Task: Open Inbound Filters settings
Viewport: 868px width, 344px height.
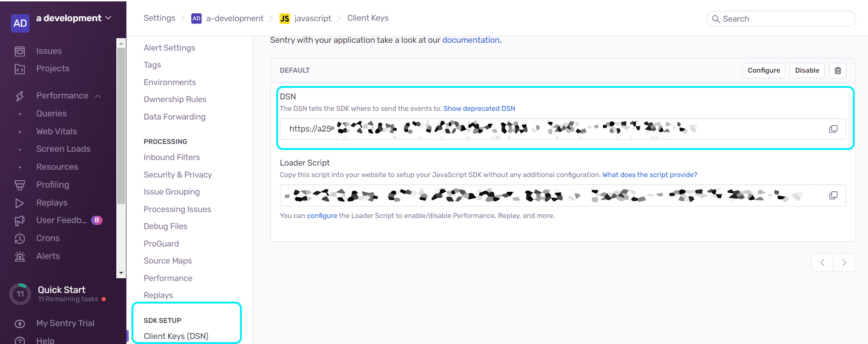Action: [171, 157]
